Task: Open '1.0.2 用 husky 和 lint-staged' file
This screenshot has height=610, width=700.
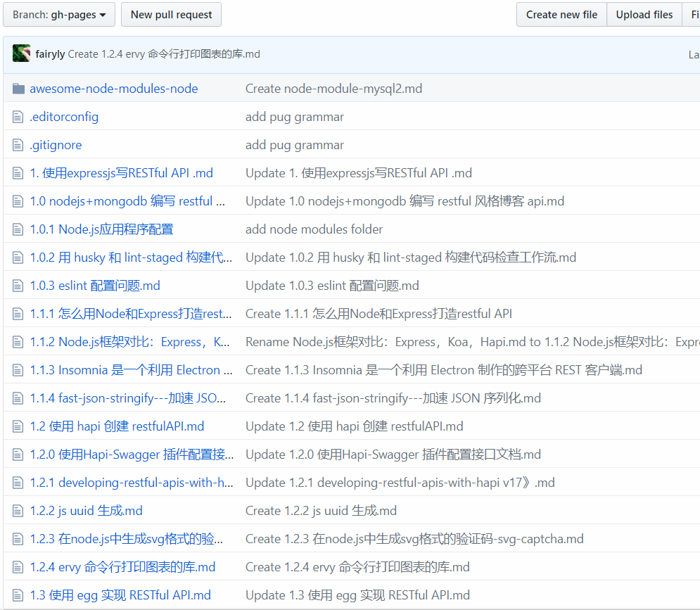Action: pyautogui.click(x=132, y=258)
